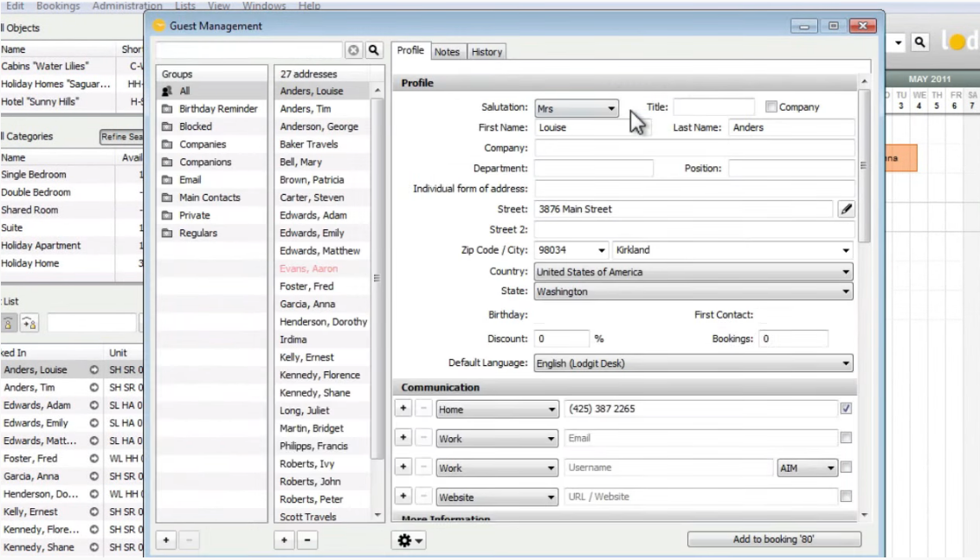Open the Default Language dropdown
This screenshot has width=980, height=560.
(x=693, y=364)
